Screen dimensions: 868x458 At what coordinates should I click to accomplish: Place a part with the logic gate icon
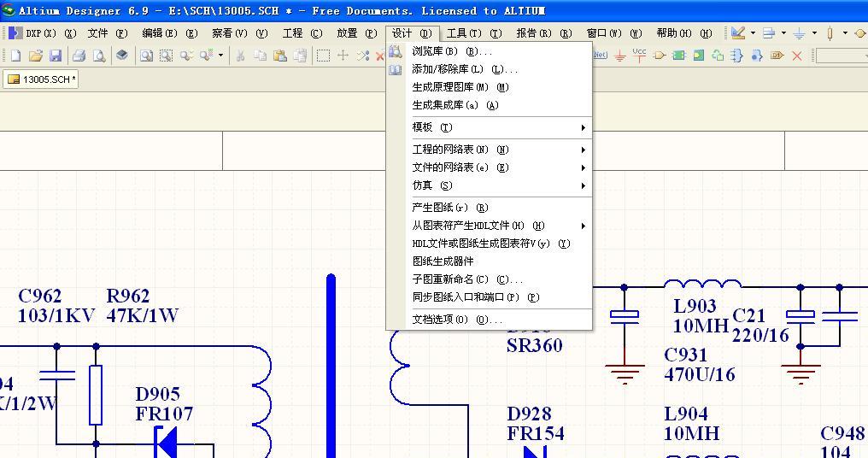(660, 56)
